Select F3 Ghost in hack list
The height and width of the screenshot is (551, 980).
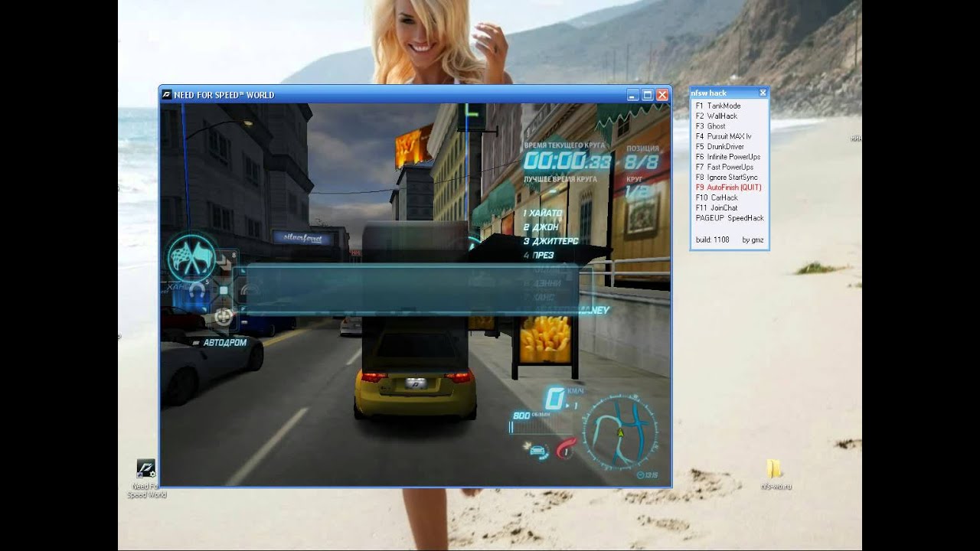710,126
